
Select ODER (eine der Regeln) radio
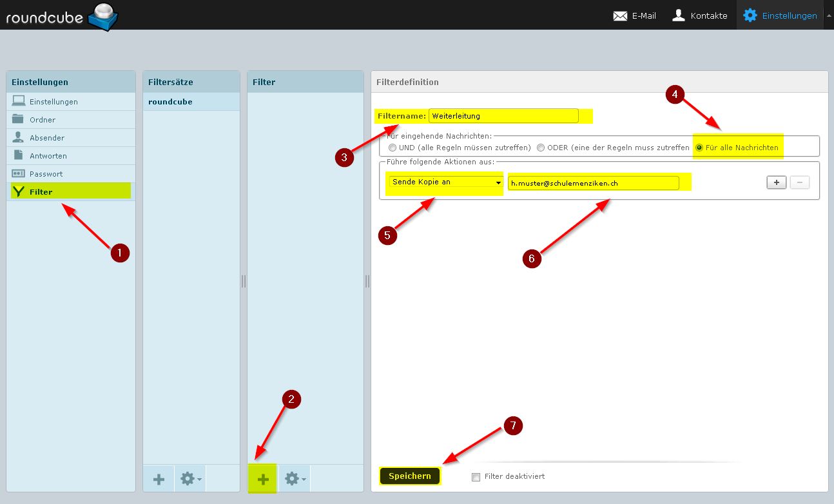click(541, 148)
